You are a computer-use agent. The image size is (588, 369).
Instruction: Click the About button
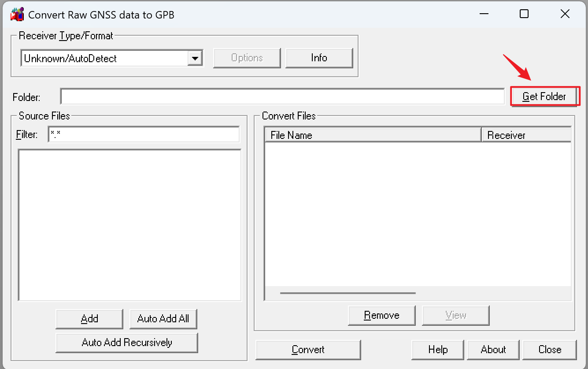point(493,350)
